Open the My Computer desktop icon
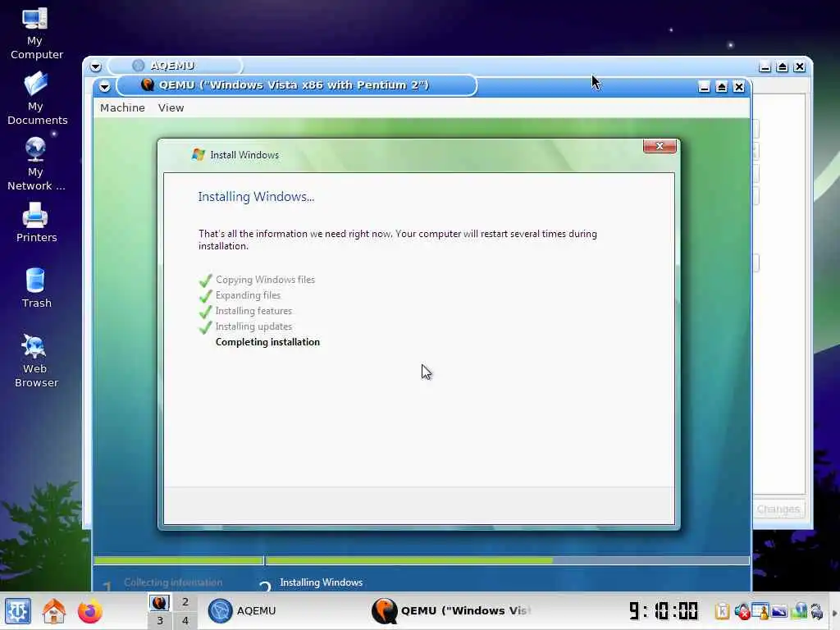The image size is (840, 630). [35, 32]
